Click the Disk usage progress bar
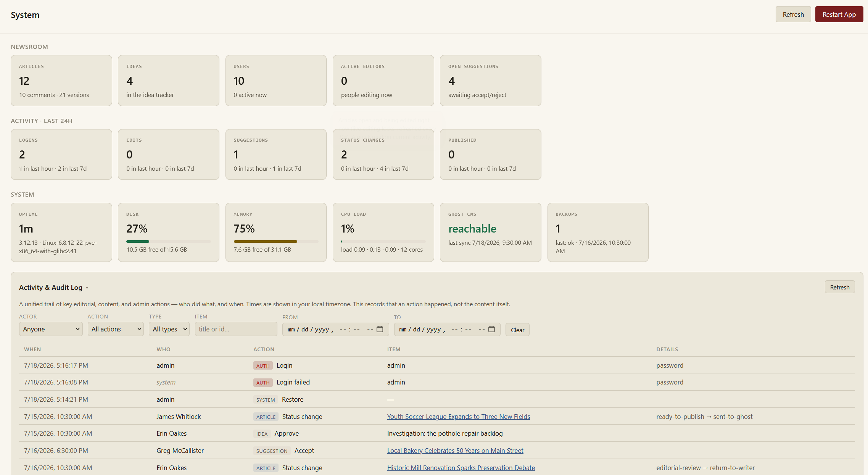This screenshot has width=868, height=475. click(169, 241)
